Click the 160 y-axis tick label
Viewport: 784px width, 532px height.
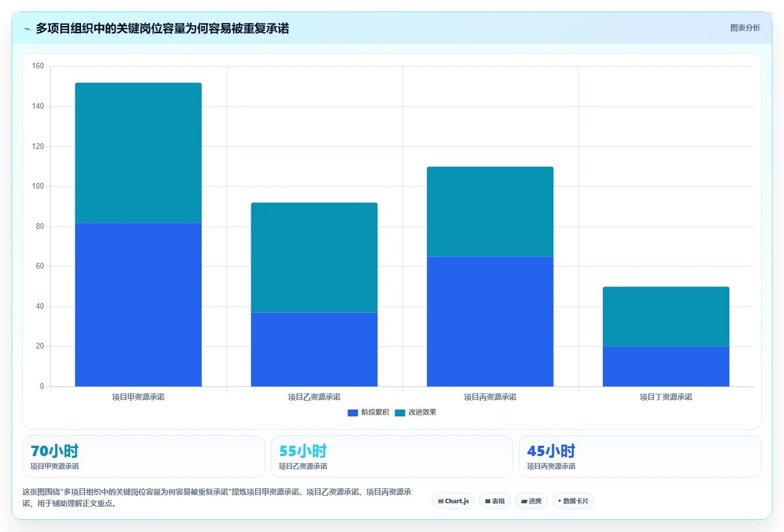point(38,66)
